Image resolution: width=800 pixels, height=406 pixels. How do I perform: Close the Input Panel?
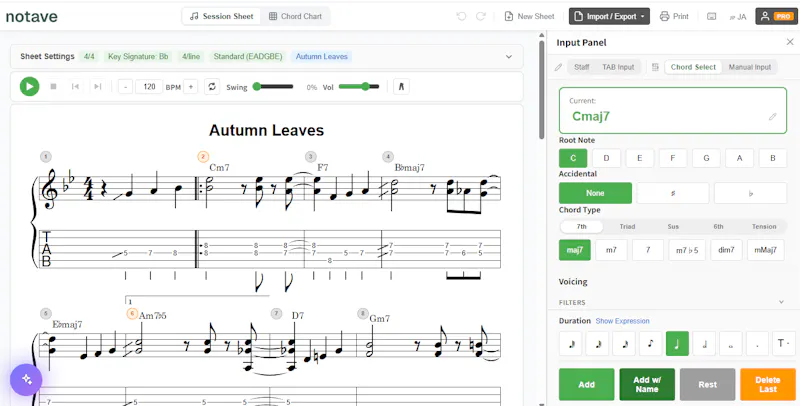click(790, 42)
